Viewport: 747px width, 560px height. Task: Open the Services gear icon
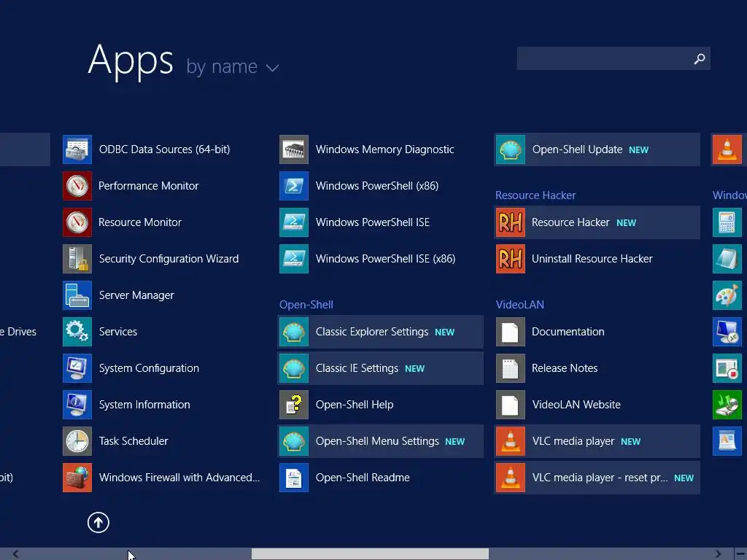coord(77,332)
